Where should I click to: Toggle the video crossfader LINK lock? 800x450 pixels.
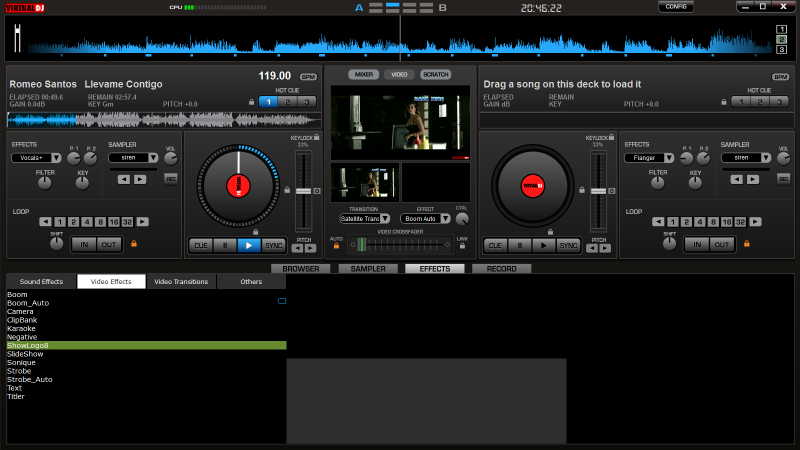pos(462,246)
